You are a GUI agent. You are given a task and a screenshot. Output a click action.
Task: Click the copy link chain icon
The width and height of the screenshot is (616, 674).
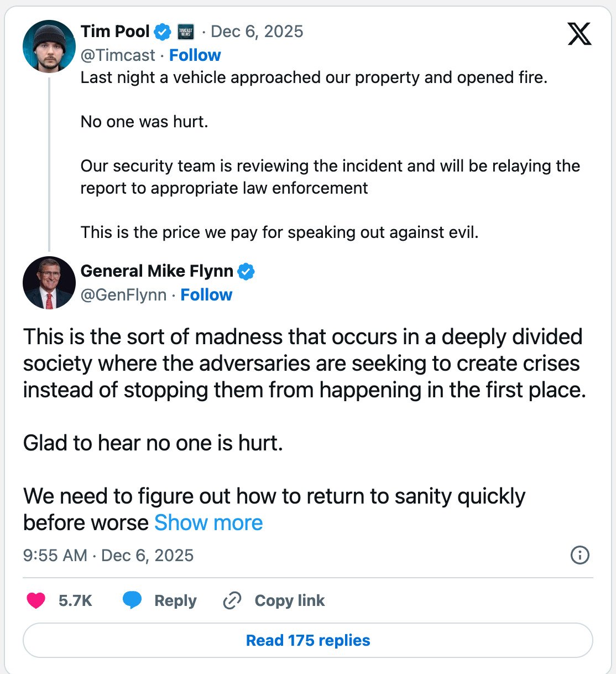232,600
